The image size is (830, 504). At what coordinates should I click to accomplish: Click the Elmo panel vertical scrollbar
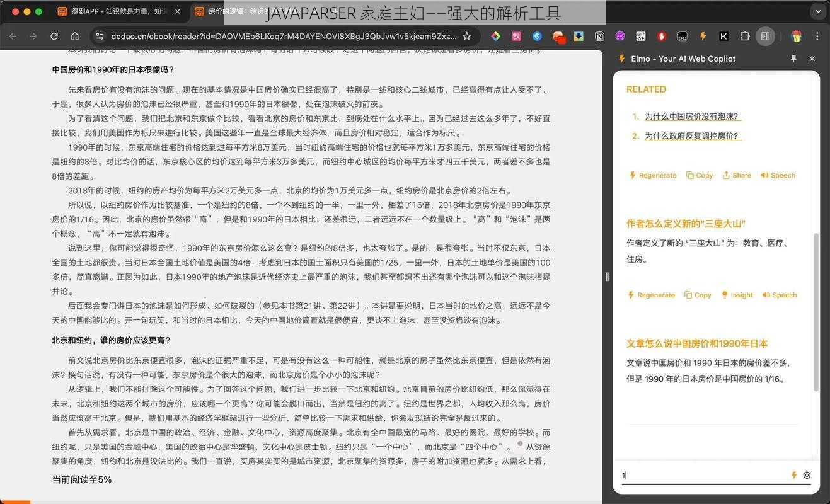[817, 312]
